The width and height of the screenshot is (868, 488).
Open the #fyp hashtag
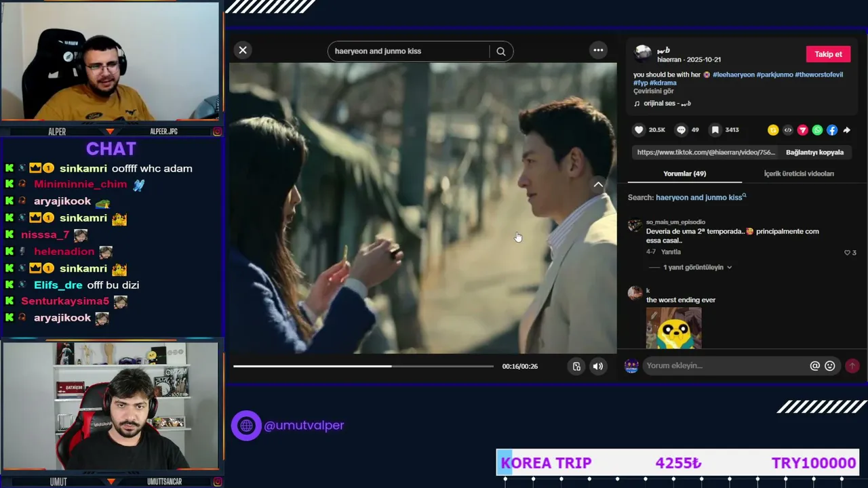point(640,83)
